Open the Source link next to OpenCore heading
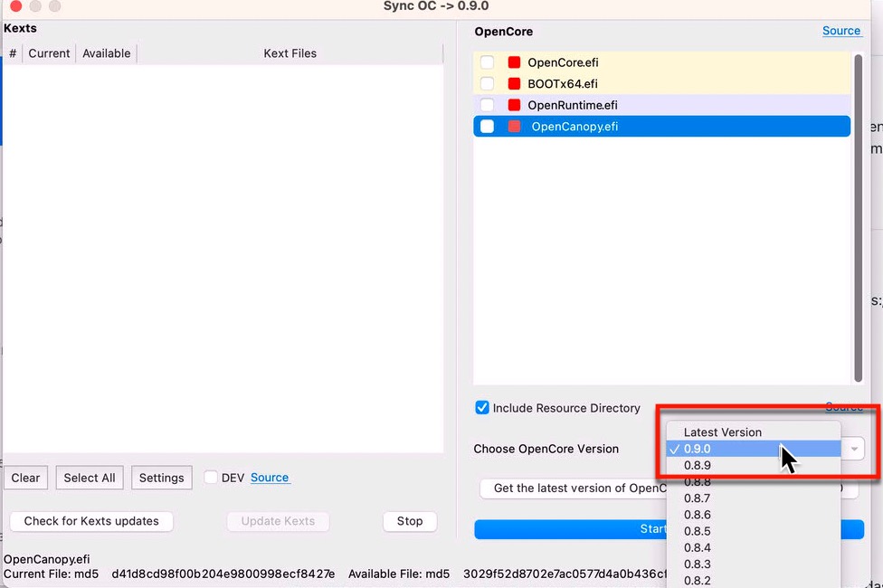883x588 pixels. coord(841,31)
